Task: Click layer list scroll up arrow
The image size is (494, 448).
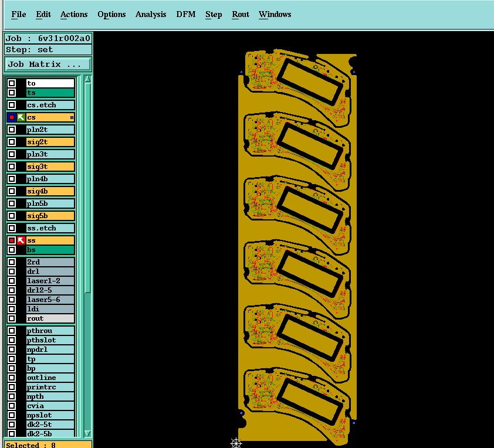Action: (87, 79)
